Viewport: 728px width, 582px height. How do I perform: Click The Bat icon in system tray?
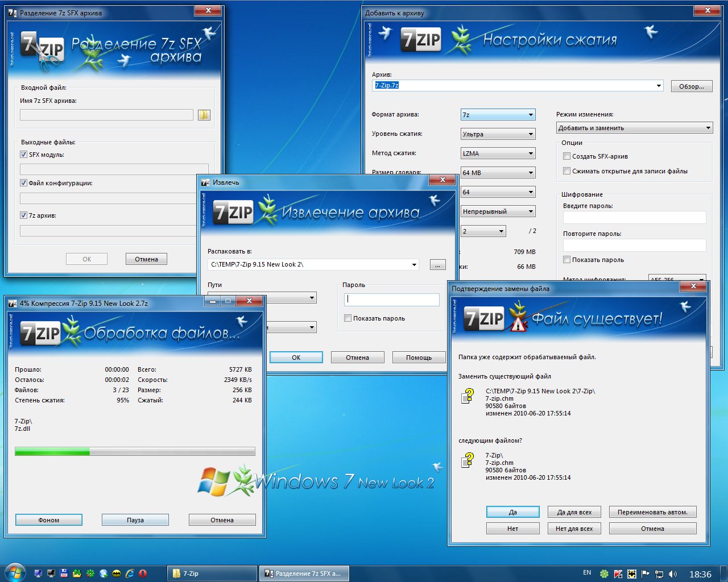tap(631, 574)
